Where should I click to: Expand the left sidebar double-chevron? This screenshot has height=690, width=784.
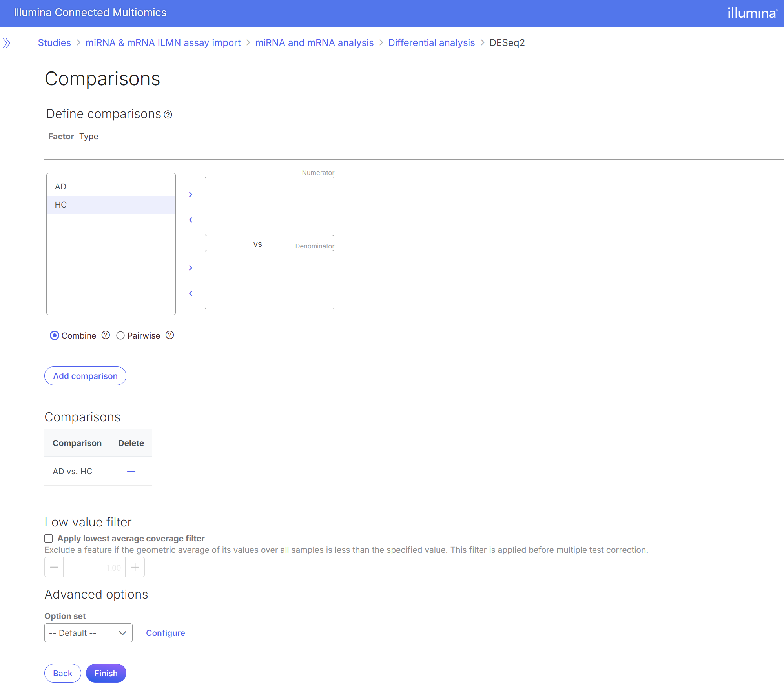tap(7, 43)
